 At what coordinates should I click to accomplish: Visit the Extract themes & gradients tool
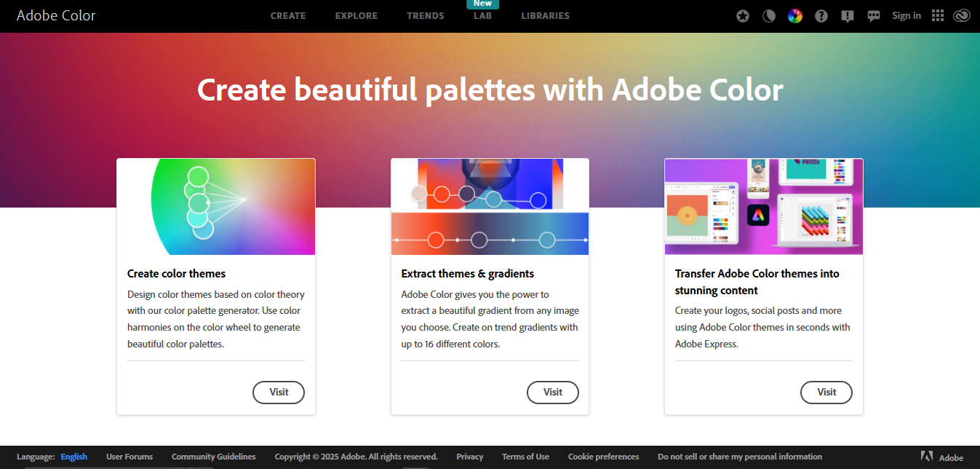click(553, 392)
